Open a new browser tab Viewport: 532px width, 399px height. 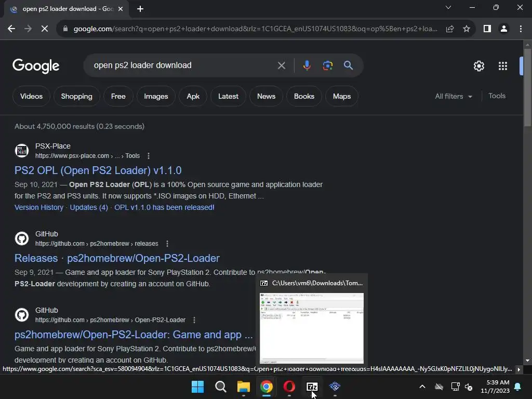(140, 9)
